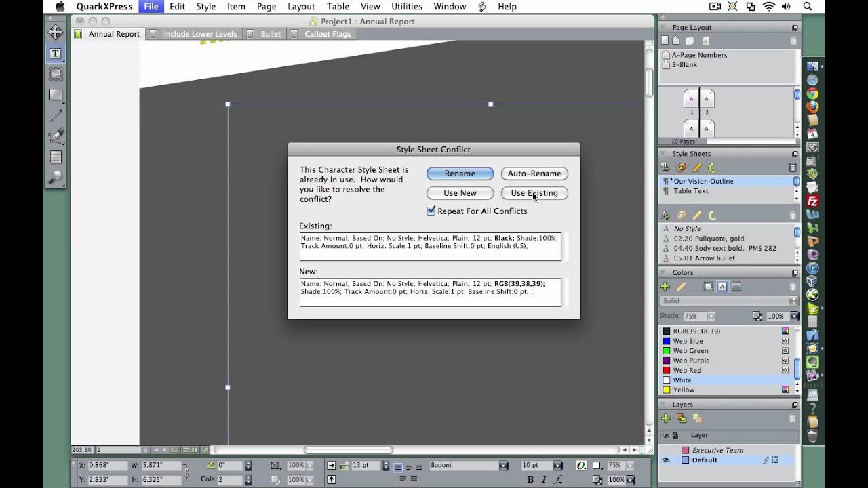This screenshot has width=868, height=488.
Task: Select the Bézier Pen tool
Action: tap(56, 136)
